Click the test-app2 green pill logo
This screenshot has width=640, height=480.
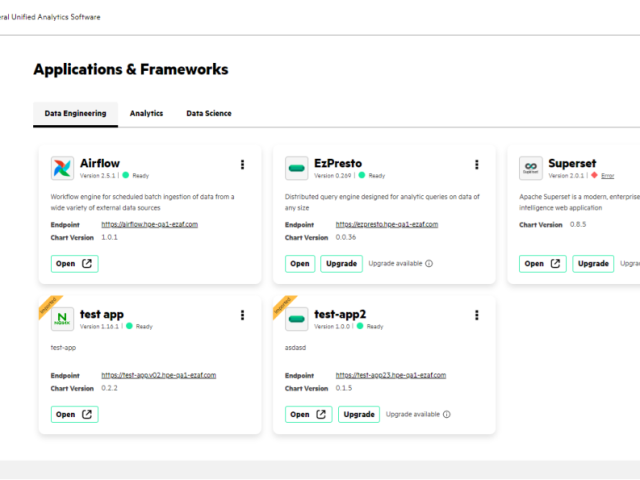click(296, 318)
